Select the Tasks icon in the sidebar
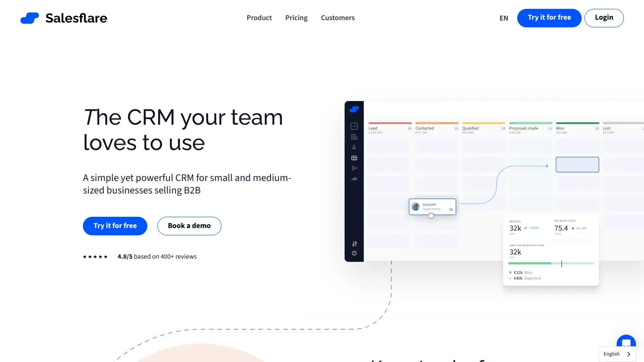The width and height of the screenshot is (644, 362). [354, 125]
